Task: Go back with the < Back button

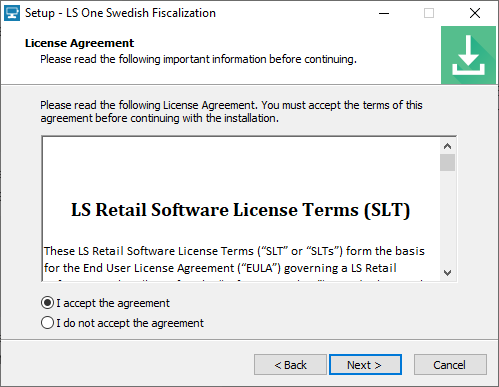Action: coord(290,365)
